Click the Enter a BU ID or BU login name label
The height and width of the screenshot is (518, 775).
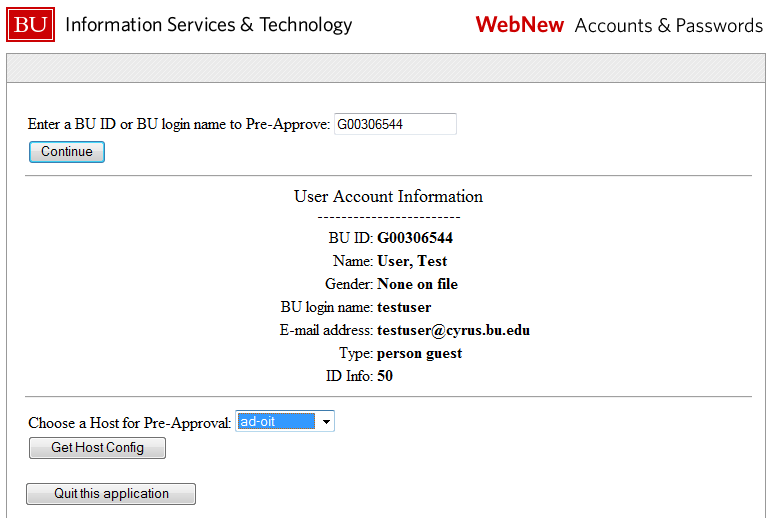tap(178, 124)
